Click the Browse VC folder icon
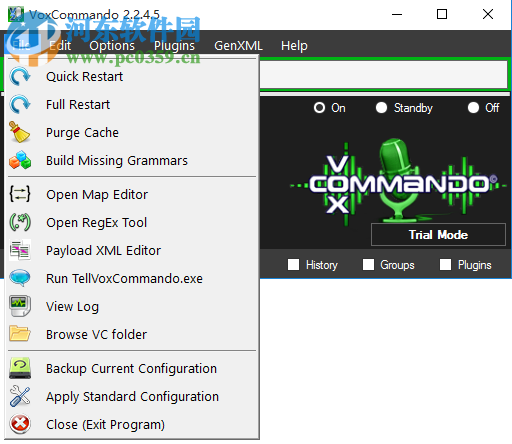The width and height of the screenshot is (512, 444). [20, 334]
